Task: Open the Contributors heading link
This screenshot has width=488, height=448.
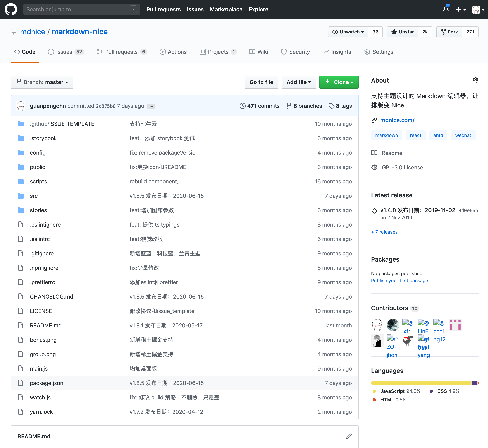Action: 395,308
